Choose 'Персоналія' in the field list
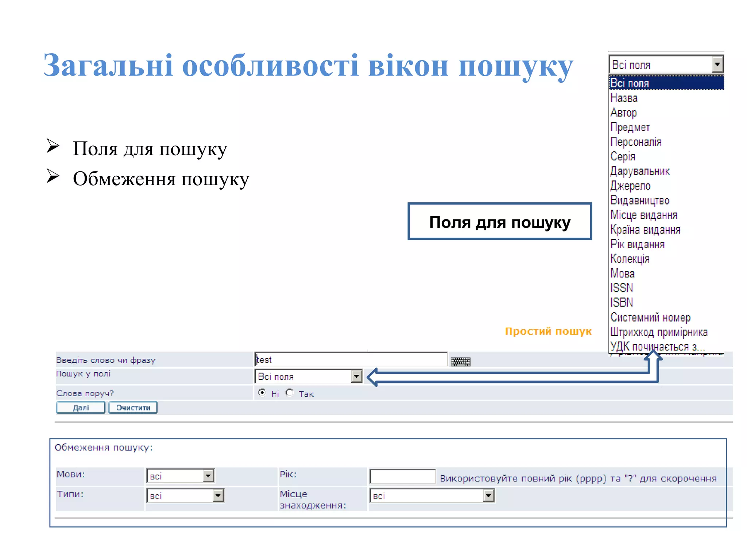Viewport: 747px width, 560px height. (666, 141)
